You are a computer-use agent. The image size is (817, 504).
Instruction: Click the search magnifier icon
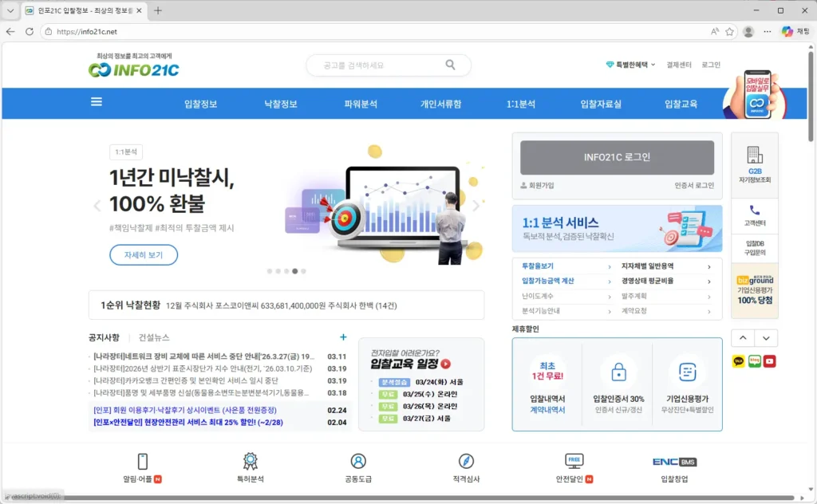point(450,65)
